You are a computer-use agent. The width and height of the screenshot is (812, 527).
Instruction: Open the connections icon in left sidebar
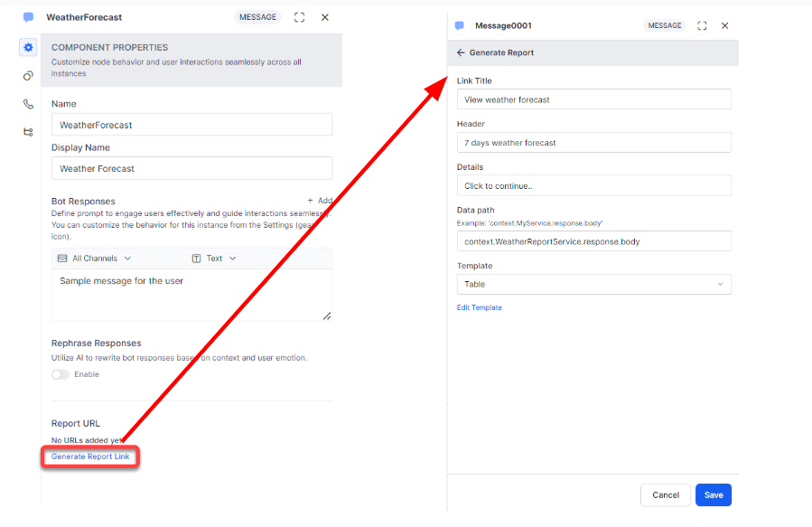click(28, 76)
